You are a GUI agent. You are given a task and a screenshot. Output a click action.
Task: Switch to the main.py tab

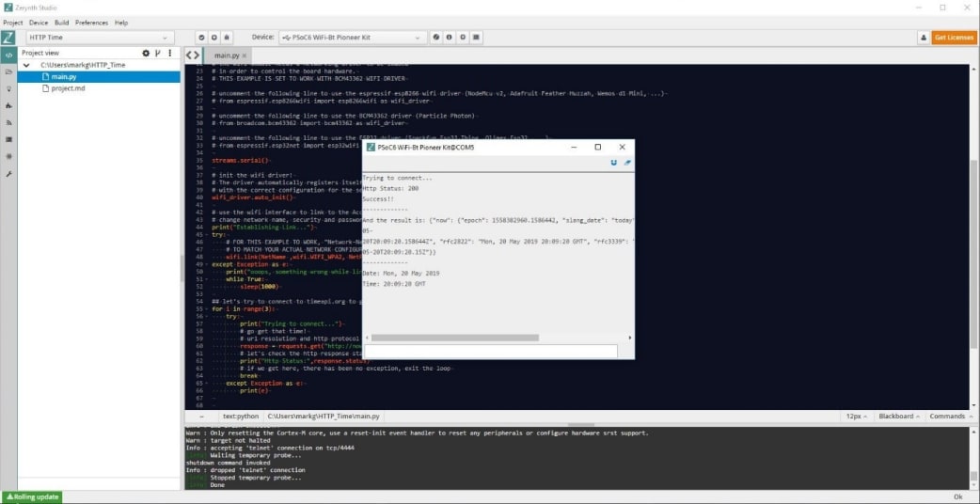(227, 55)
